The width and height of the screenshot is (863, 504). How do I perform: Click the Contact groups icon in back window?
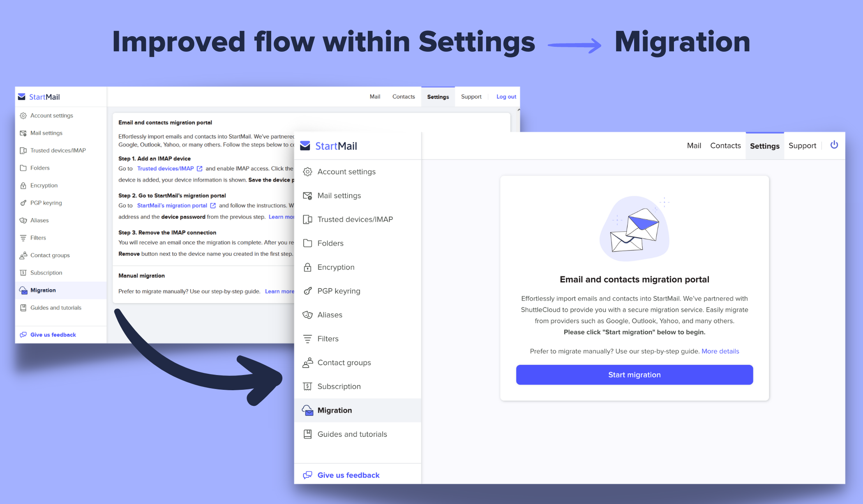coord(23,255)
